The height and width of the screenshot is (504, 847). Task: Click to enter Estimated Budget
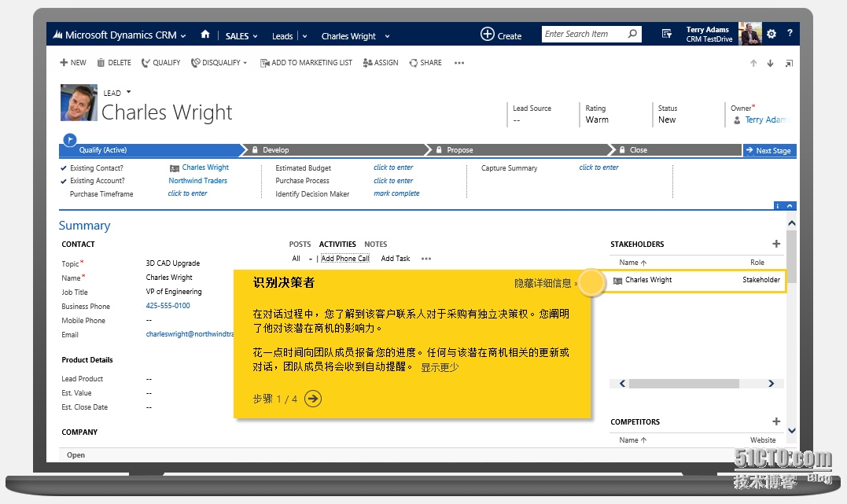point(393,167)
